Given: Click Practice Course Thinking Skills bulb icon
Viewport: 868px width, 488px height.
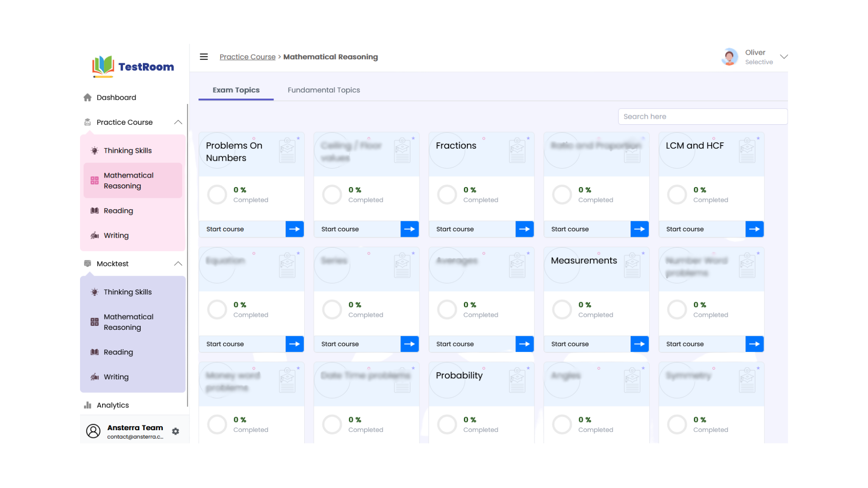Looking at the screenshot, I should click(94, 151).
